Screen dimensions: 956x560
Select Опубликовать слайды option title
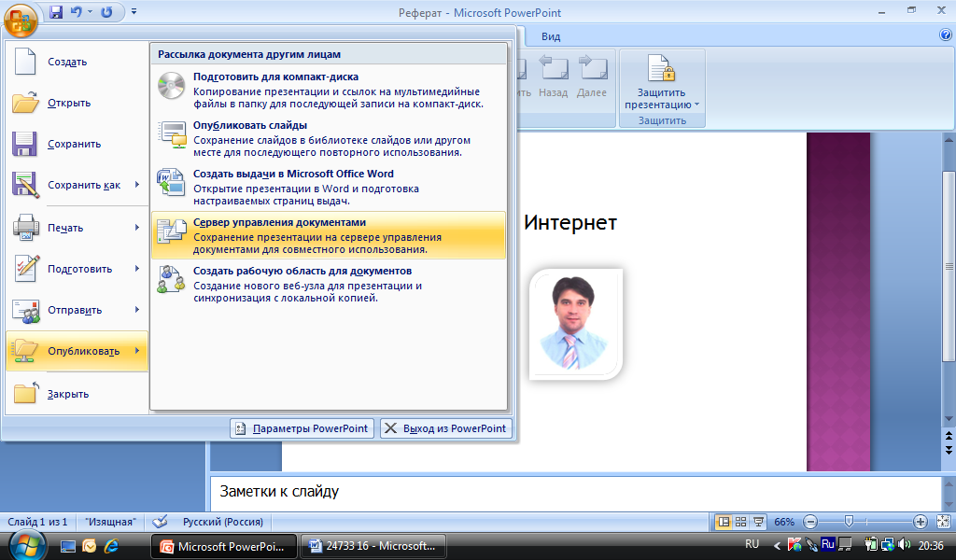pyautogui.click(x=250, y=125)
